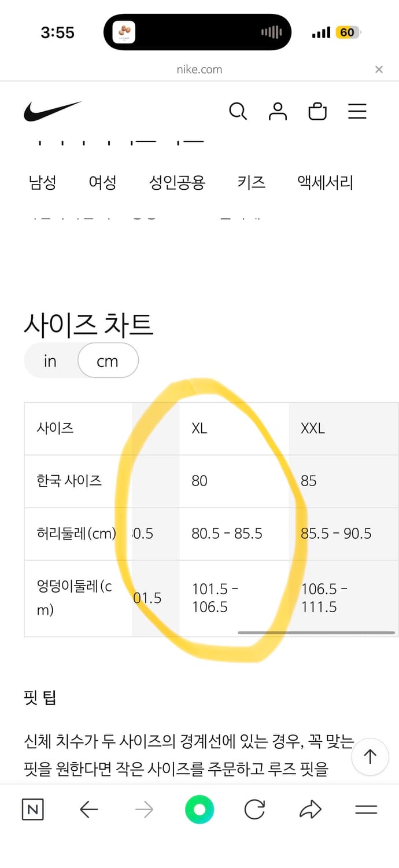Viewport: 399px width, 868px height.
Task: Tap the Naver N home icon
Action: (32, 810)
